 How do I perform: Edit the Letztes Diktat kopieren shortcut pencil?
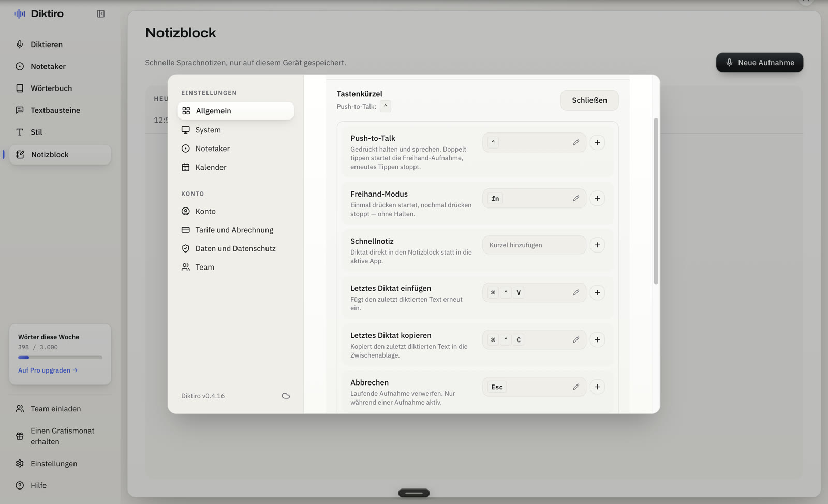tap(576, 339)
